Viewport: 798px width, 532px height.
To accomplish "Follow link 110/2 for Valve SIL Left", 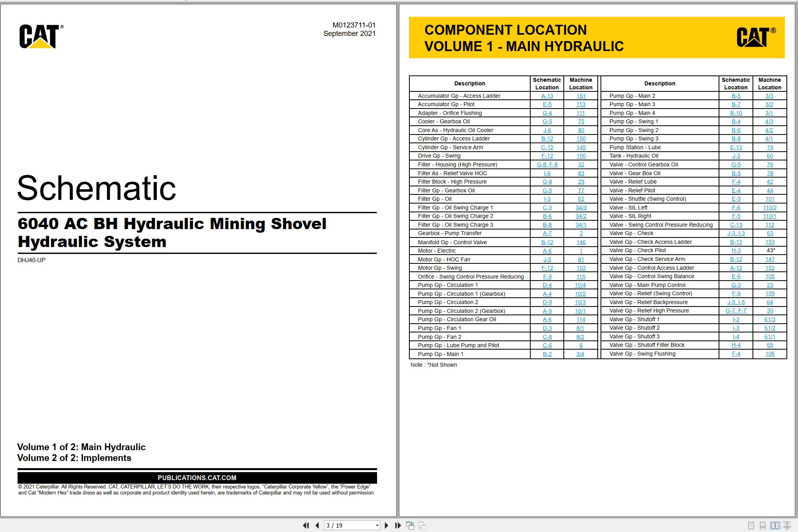I will click(770, 208).
